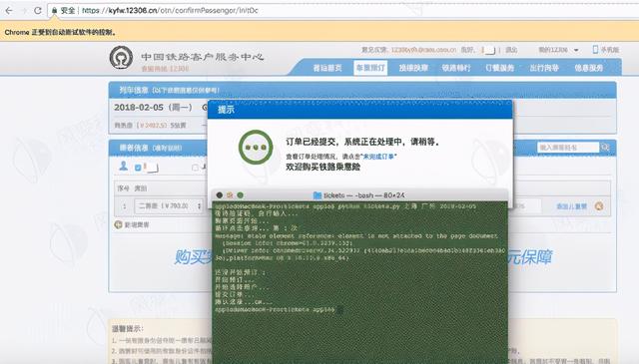Viewport: 639px width, 364px height.
Task: Close the tickets terminal window
Action: coord(220,195)
